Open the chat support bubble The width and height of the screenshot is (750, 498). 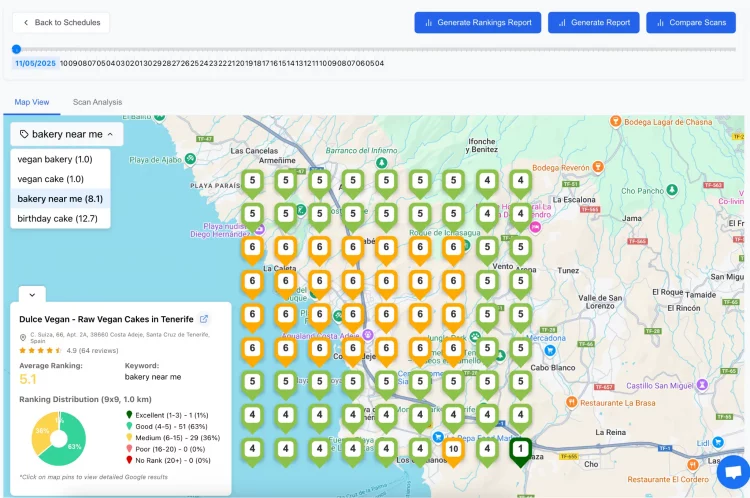(x=733, y=472)
